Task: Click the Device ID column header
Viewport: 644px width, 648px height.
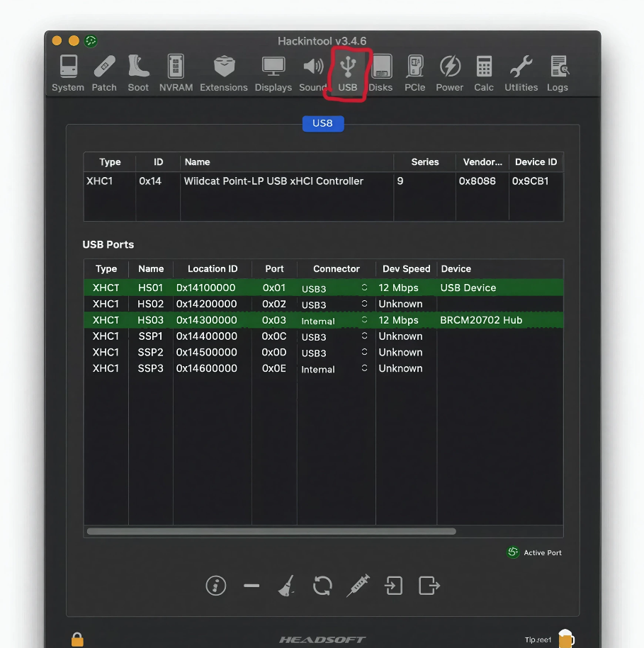Action: click(536, 162)
